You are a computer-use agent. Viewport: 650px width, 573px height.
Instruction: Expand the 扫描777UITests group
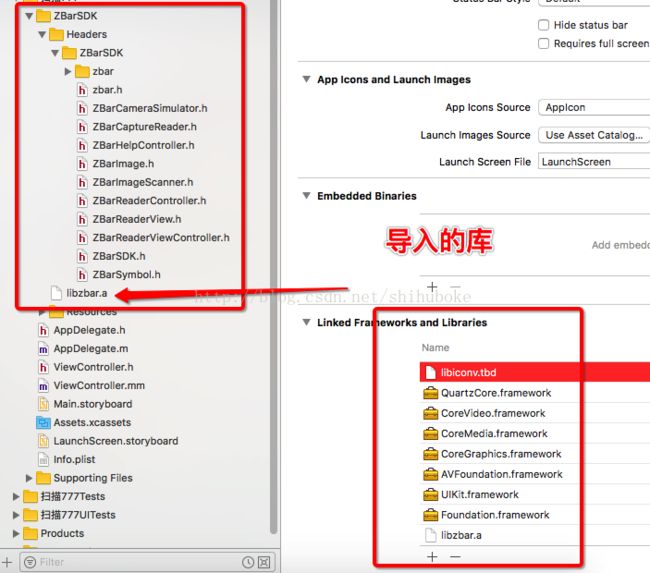click(x=16, y=515)
